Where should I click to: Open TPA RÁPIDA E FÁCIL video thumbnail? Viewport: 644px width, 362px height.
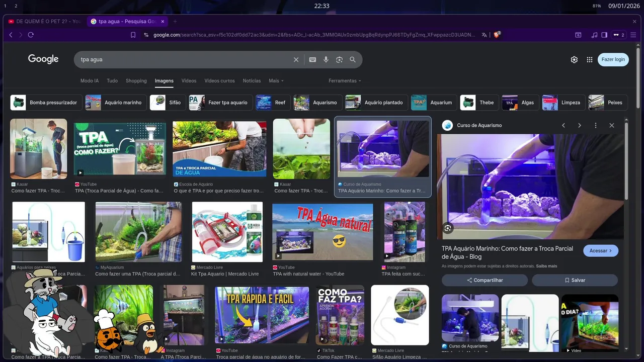(262, 315)
